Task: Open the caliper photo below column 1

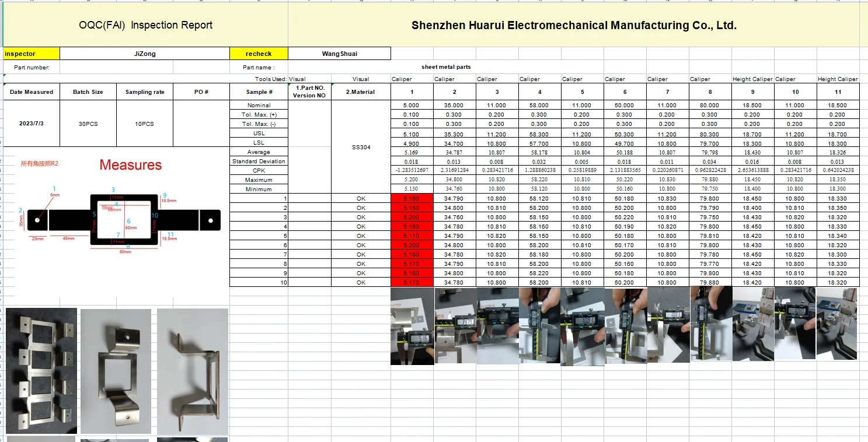Action: click(x=412, y=326)
